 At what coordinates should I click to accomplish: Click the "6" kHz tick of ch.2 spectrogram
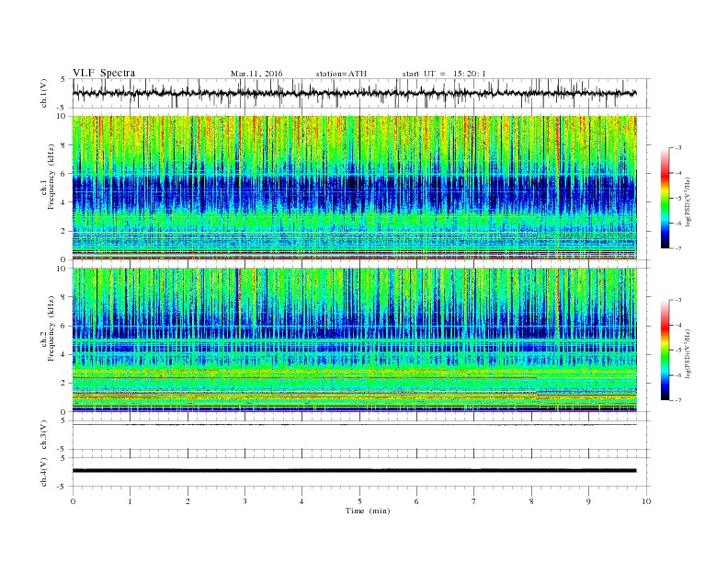(63, 326)
